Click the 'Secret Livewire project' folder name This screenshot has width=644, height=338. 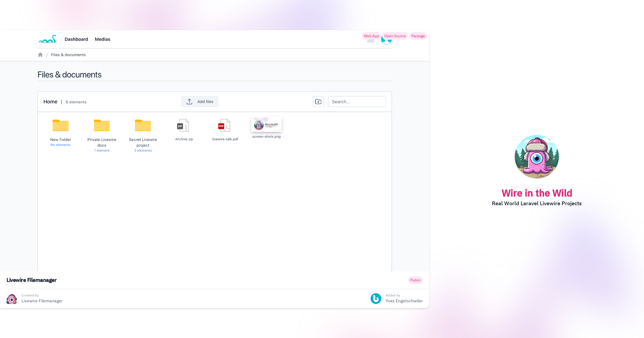(143, 142)
